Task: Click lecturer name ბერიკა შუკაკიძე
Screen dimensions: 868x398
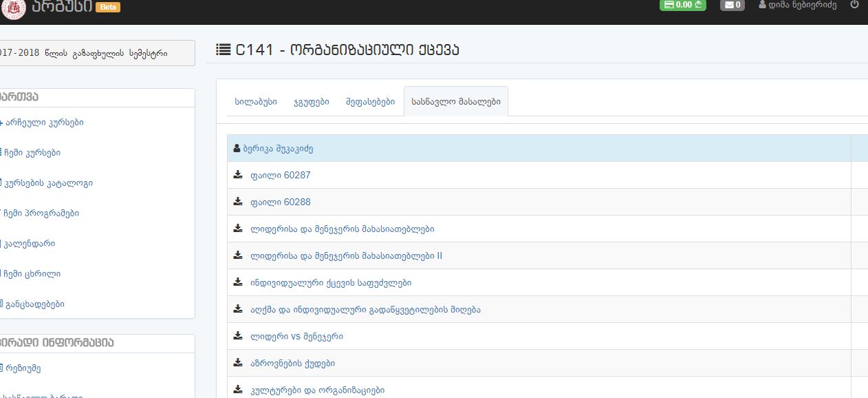Action: (x=278, y=148)
